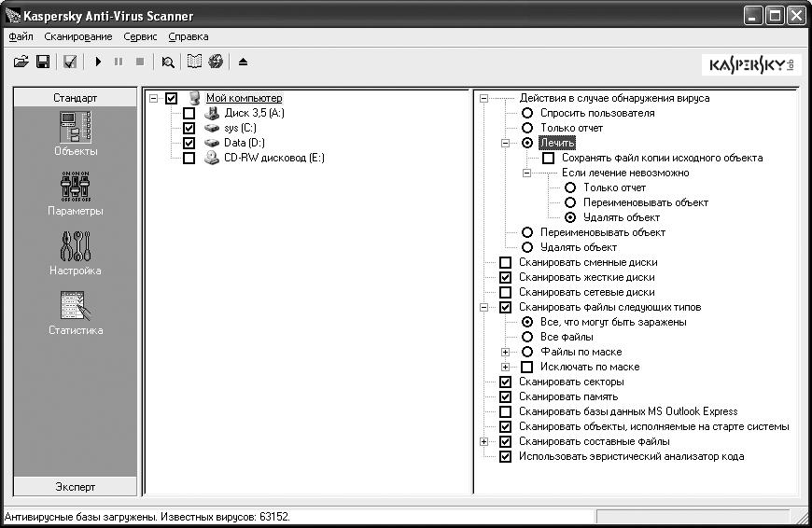
Task: Select Все, что могут быть заражены radio
Action: [x=527, y=322]
